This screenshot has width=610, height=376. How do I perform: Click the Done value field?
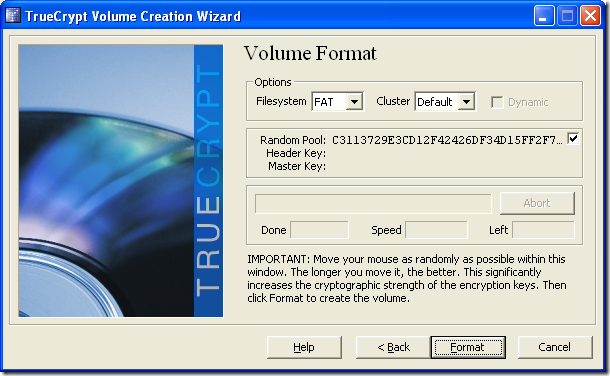pos(319,230)
